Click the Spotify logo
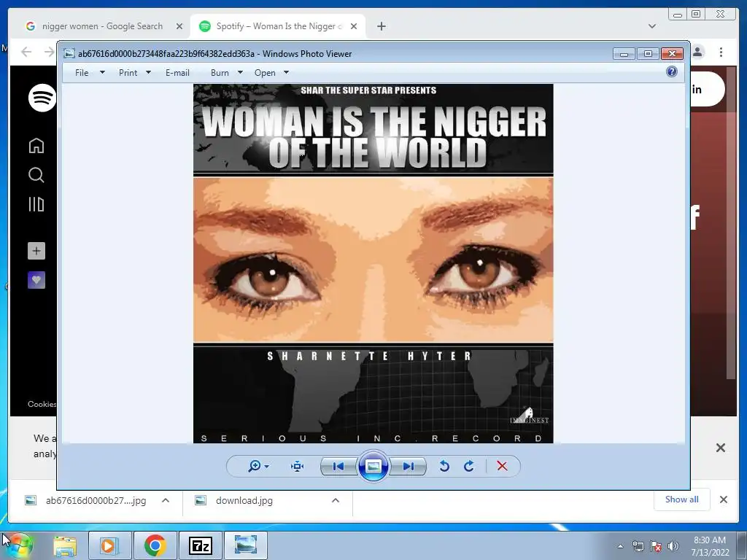This screenshot has width=747, height=560. 42,98
